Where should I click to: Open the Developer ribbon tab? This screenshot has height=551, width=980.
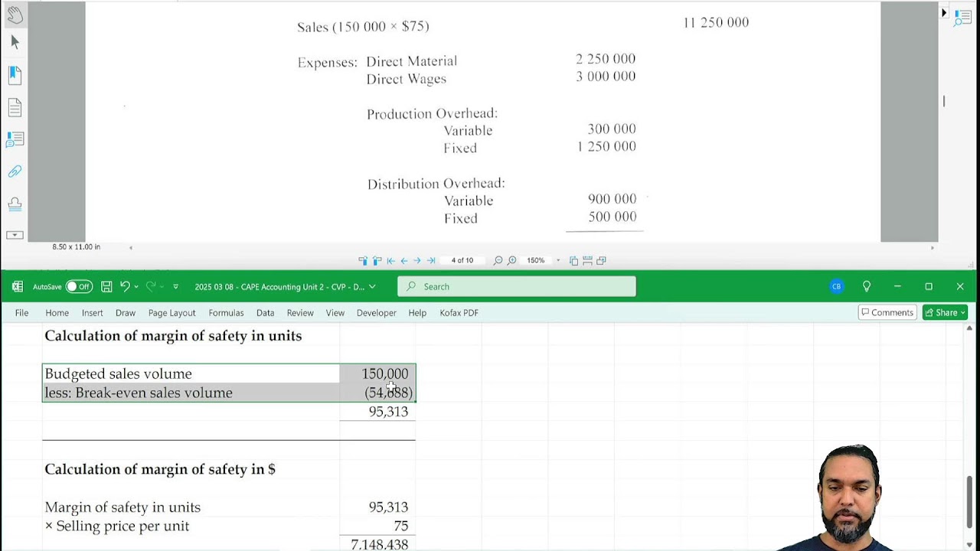pyautogui.click(x=377, y=313)
